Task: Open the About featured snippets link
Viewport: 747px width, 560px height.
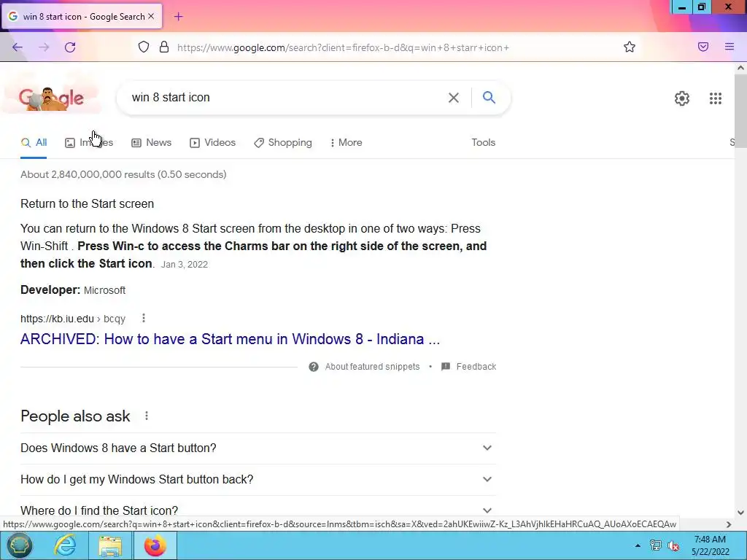Action: tap(373, 367)
